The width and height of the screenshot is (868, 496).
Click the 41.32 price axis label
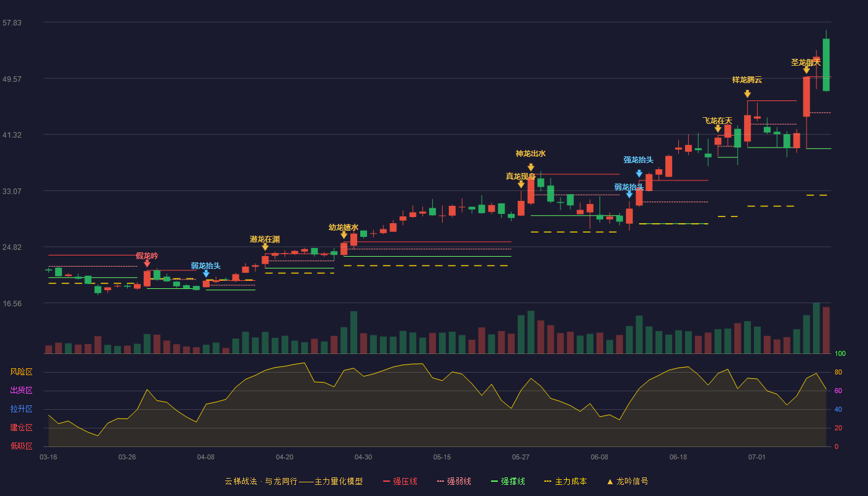[x=12, y=135]
